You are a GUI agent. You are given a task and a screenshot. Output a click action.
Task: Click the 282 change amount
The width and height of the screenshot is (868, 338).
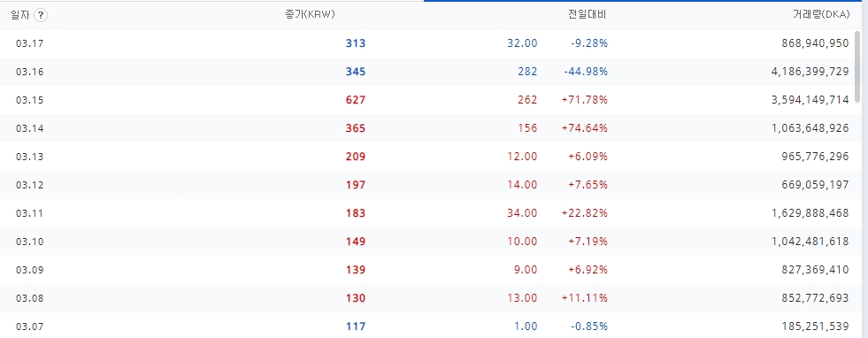click(527, 72)
